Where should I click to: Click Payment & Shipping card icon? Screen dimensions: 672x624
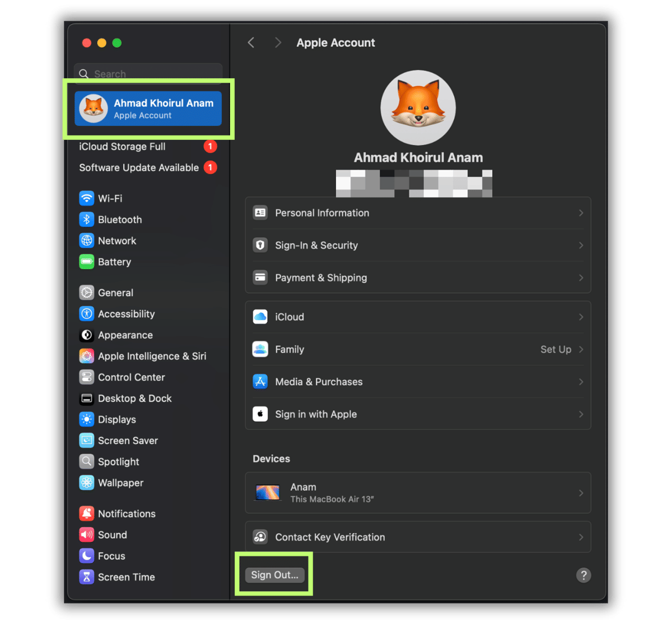coord(260,278)
